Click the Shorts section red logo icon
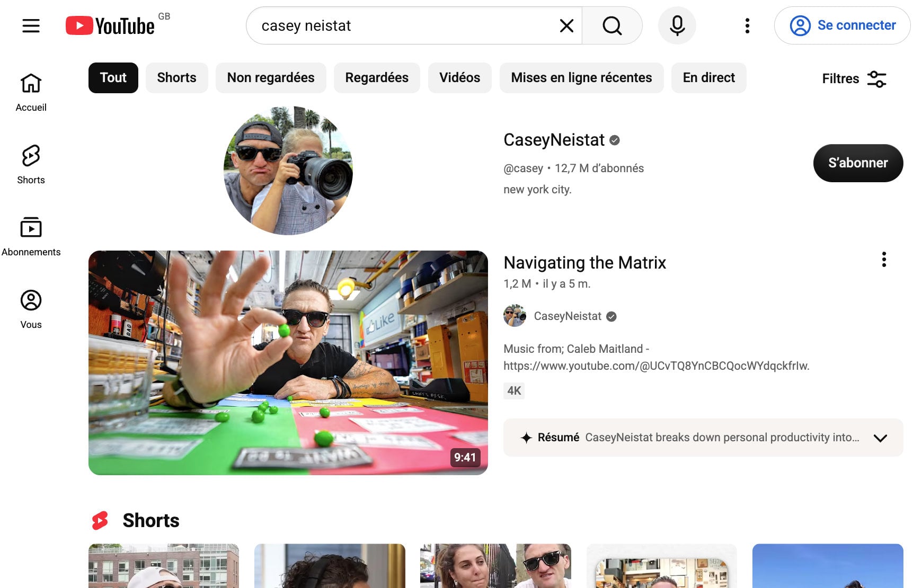 (100, 521)
